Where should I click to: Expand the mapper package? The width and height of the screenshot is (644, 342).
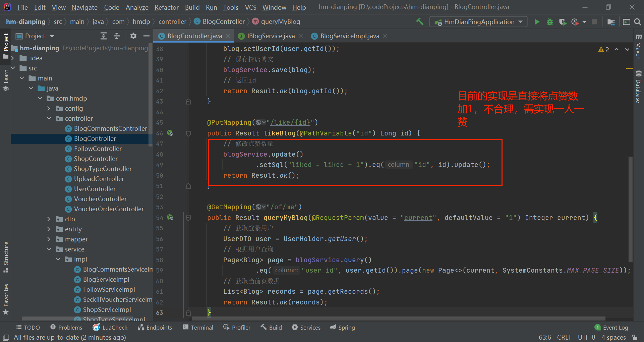coord(49,239)
